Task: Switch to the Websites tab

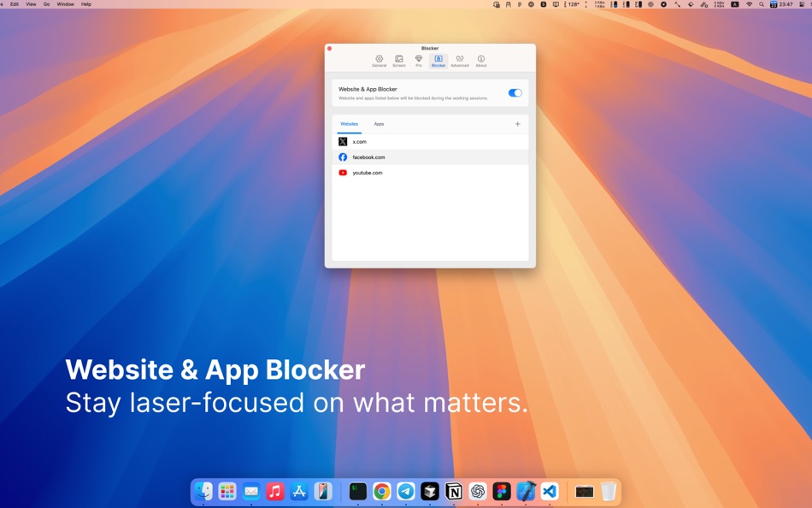Action: (349, 124)
